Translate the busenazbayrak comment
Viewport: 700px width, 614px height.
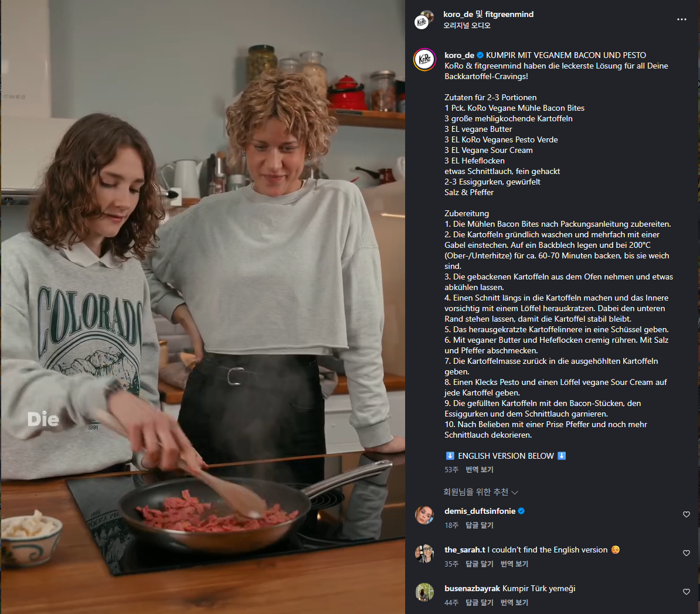(514, 602)
